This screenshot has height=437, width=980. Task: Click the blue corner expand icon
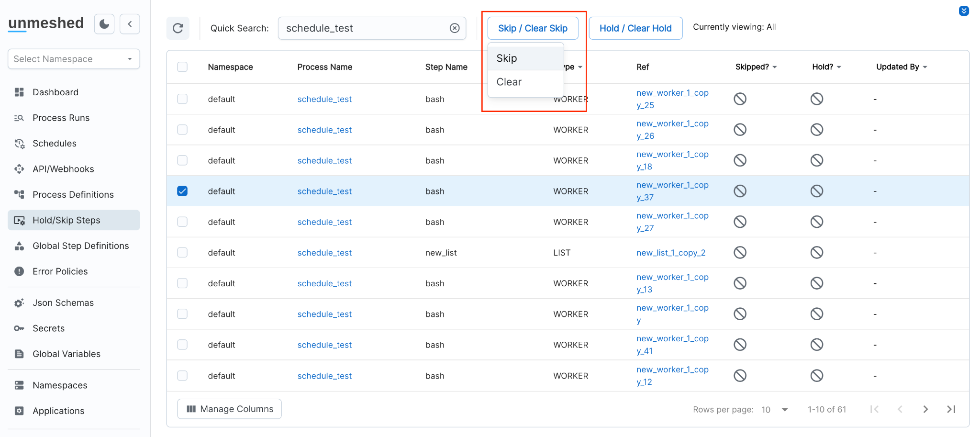[964, 11]
